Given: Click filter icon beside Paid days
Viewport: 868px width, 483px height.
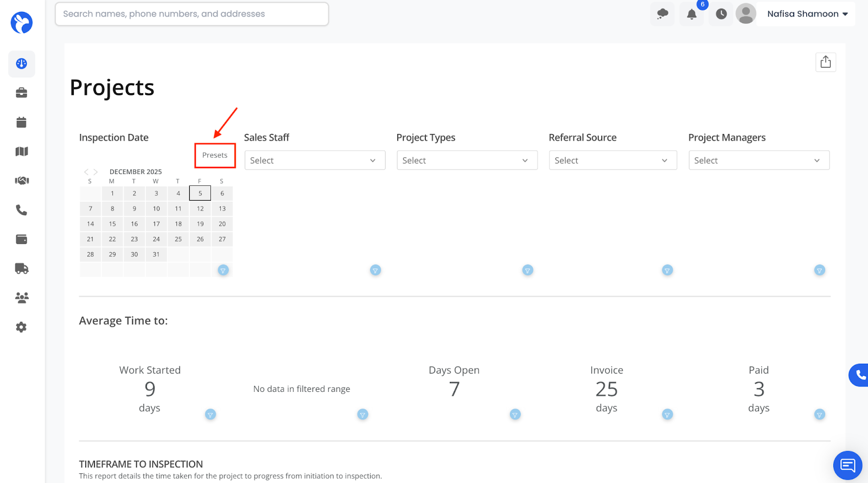Looking at the screenshot, I should [x=820, y=414].
